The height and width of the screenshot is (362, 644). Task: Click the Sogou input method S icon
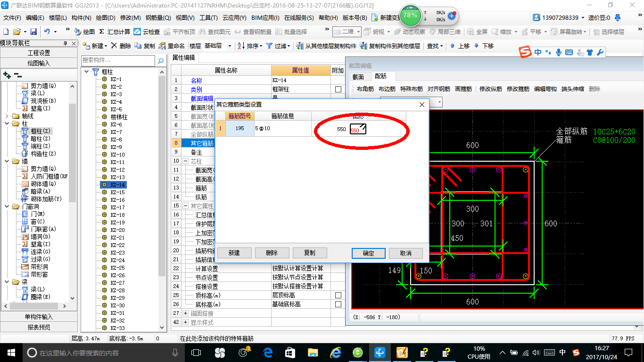click(x=525, y=52)
